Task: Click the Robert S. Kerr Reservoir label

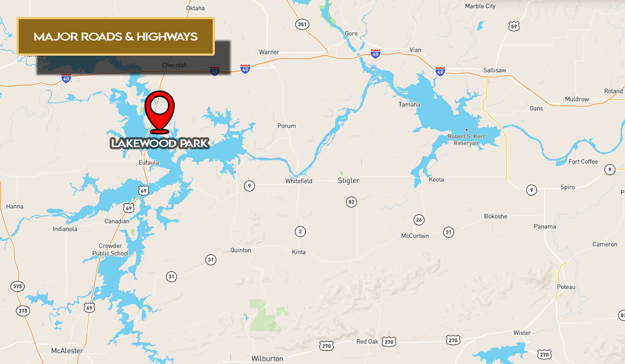Action: [x=466, y=139]
